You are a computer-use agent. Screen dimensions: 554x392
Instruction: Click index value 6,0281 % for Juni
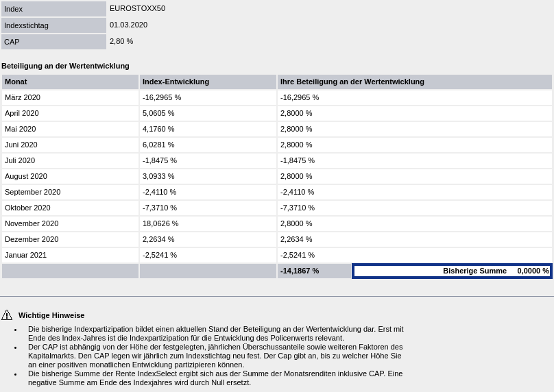(x=158, y=145)
